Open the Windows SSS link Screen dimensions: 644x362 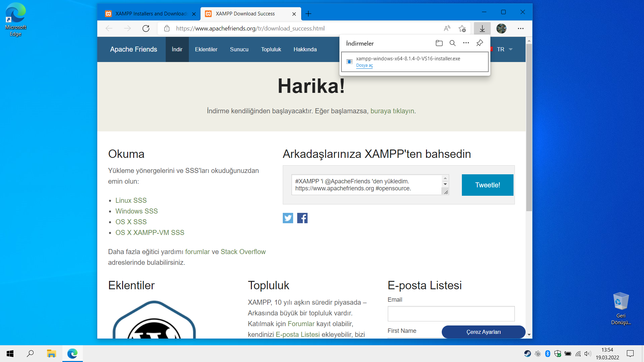(x=137, y=211)
